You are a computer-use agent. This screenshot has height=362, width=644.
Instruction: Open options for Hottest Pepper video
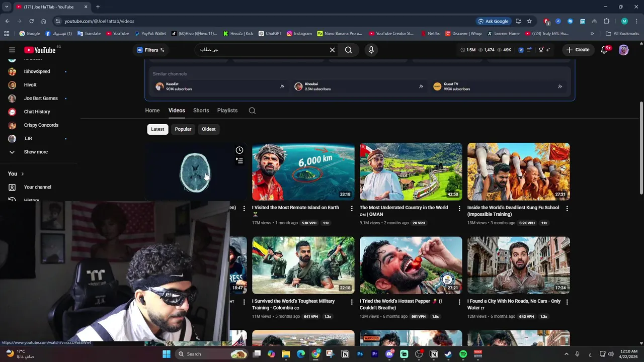pos(459,302)
